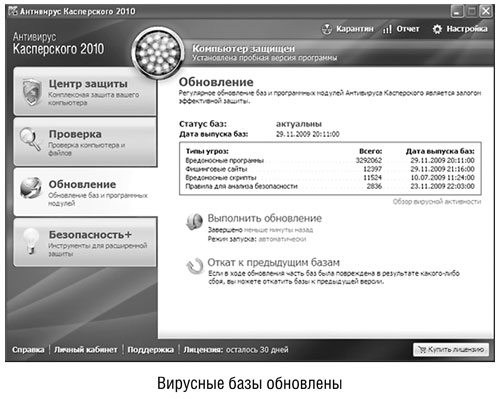
Task: Click the date 29.11.2009 21:16:00
Action: (x=442, y=169)
